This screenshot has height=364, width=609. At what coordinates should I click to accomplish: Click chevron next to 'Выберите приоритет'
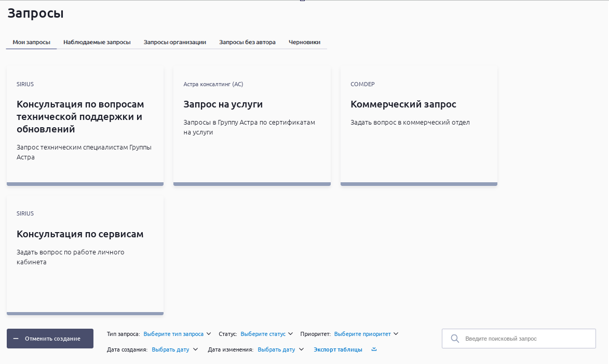(x=396, y=334)
